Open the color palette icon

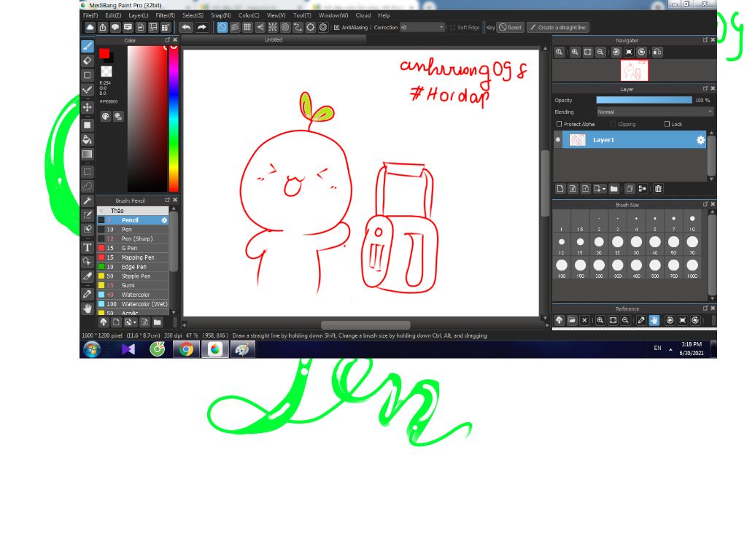tap(105, 116)
